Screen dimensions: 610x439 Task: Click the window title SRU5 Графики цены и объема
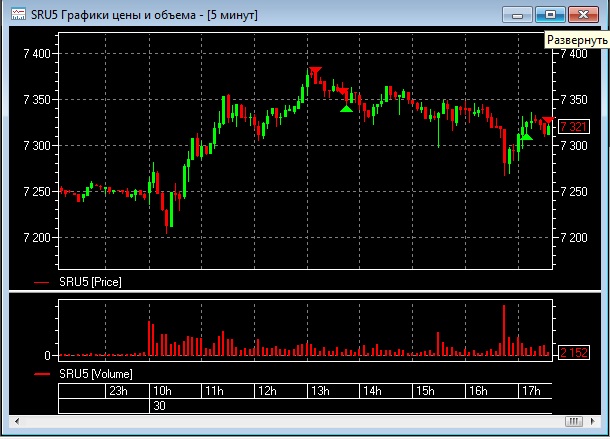(113, 15)
